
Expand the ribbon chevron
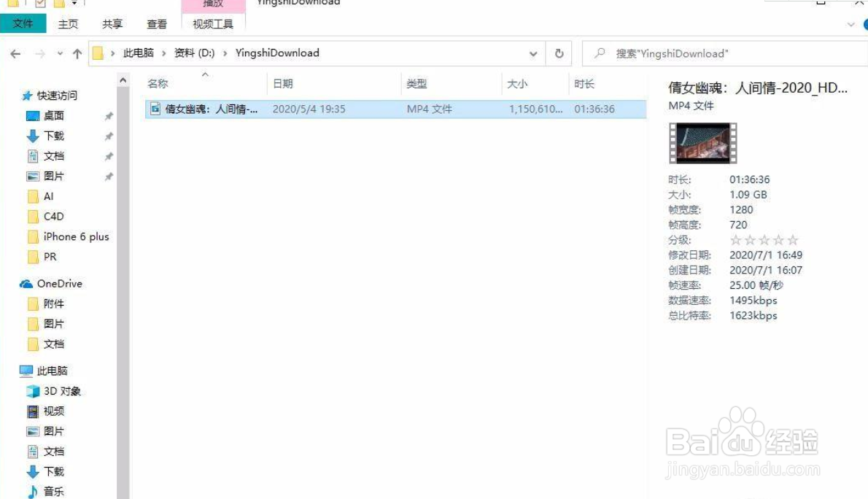pos(850,24)
